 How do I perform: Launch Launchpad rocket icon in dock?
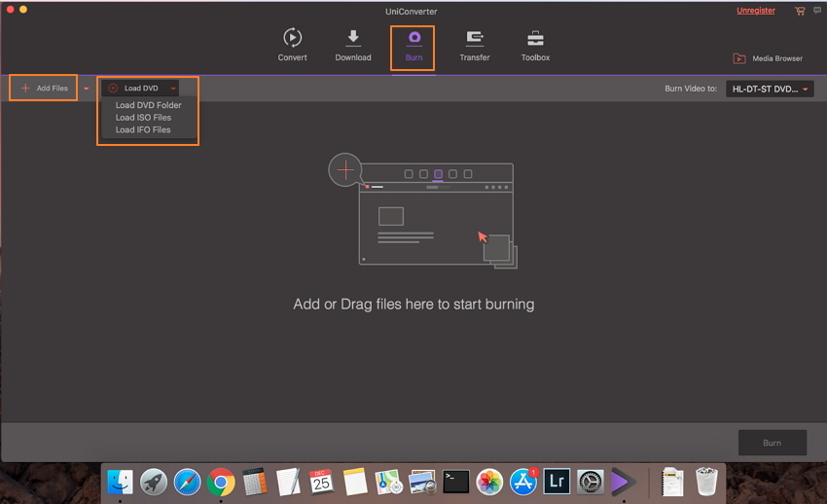coord(154,482)
